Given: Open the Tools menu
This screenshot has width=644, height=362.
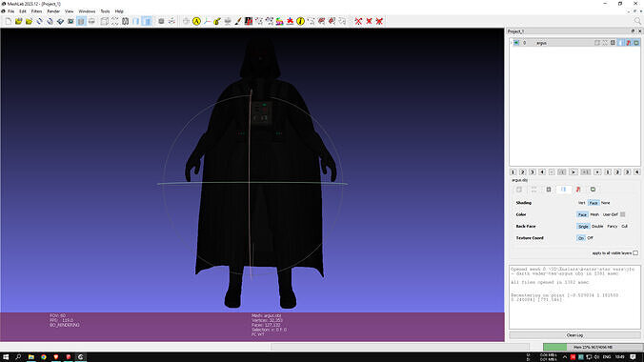Looking at the screenshot, I should point(105,11).
